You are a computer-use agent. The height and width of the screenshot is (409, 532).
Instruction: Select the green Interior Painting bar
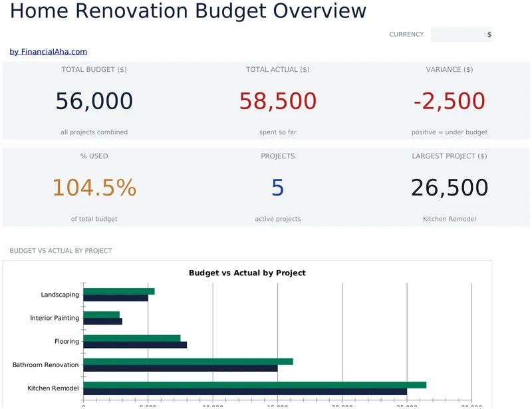(x=102, y=315)
